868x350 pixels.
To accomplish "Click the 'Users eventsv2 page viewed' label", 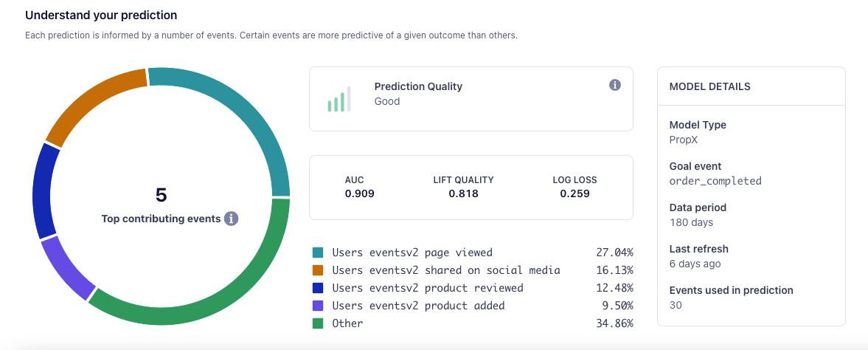I will click(412, 253).
